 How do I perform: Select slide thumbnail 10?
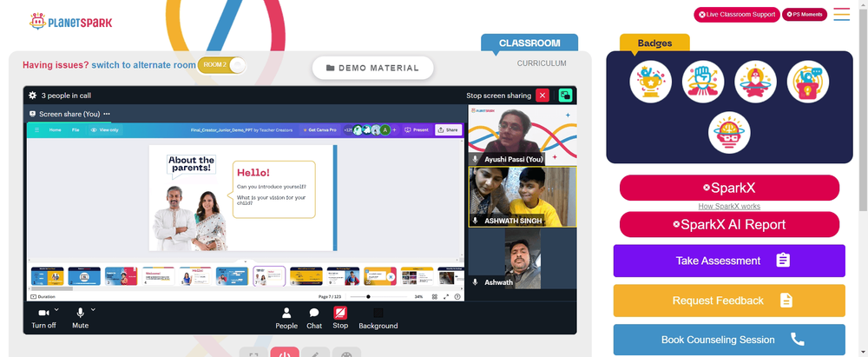click(380, 276)
